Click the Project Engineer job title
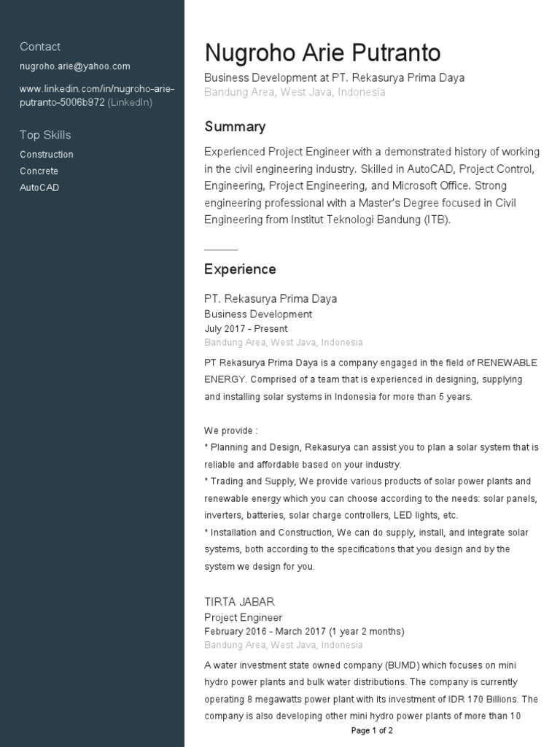The width and height of the screenshot is (560, 747). point(244,617)
